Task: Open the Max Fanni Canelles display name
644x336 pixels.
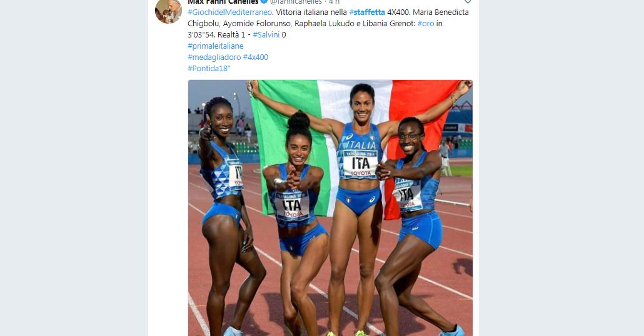Action: [223, 2]
